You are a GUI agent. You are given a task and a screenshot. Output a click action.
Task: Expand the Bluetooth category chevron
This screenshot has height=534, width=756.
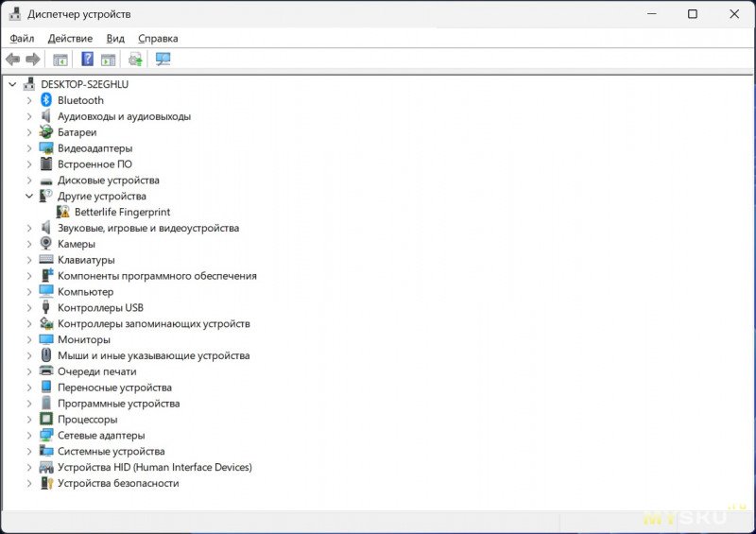29,100
